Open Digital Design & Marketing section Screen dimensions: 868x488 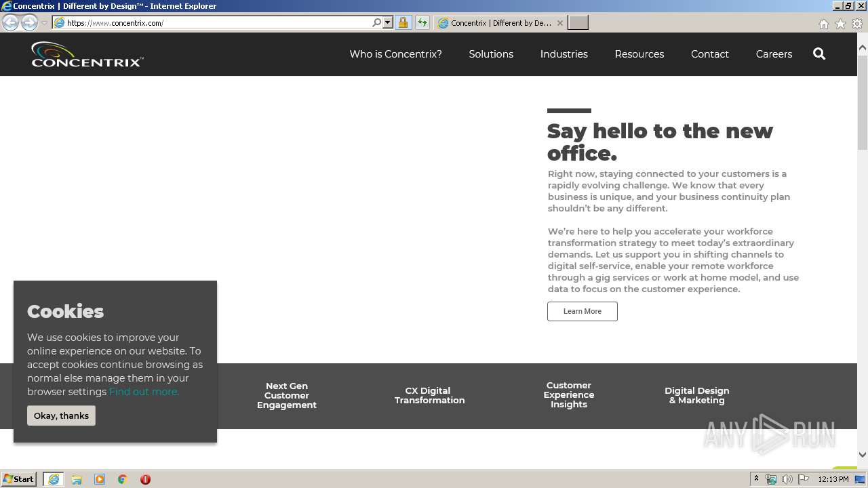tap(697, 395)
